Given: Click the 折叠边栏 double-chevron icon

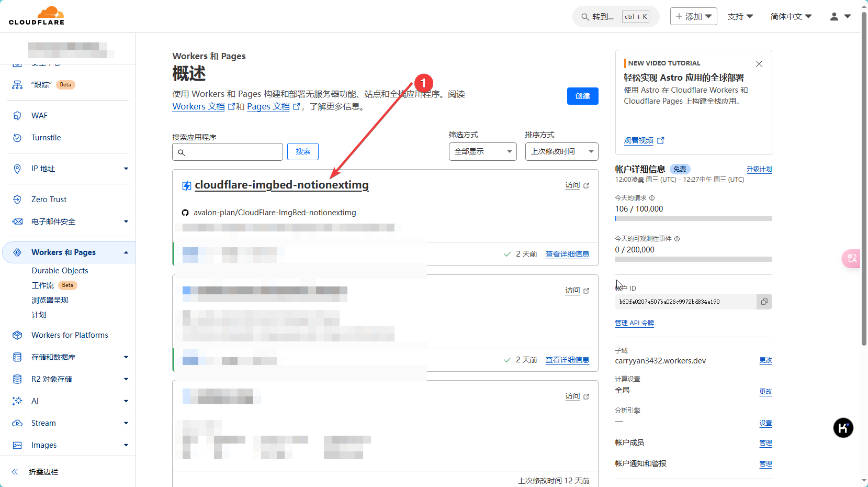Looking at the screenshot, I should tap(15, 472).
